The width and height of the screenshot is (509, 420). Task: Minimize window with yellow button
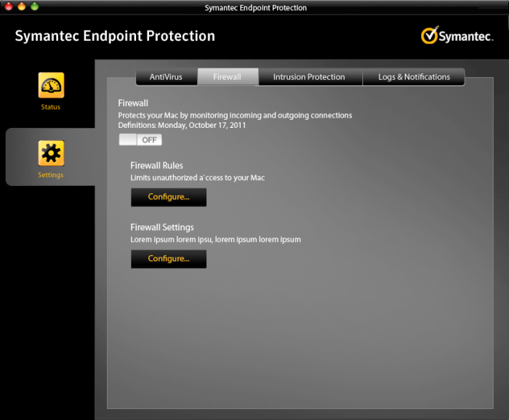coord(22,6)
